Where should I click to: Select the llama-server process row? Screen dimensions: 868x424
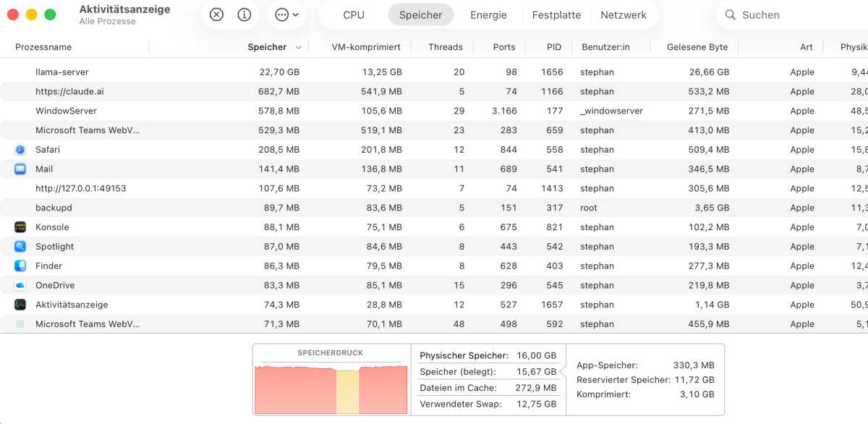pos(434,72)
